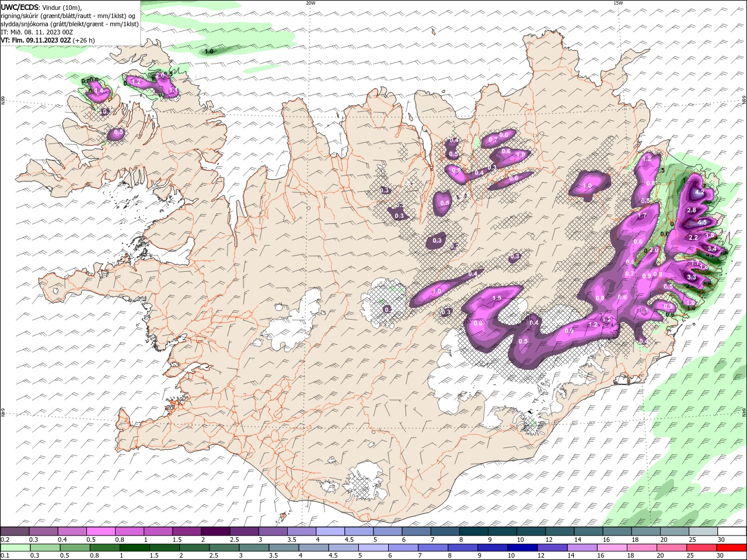This screenshot has width=747, height=560.
Task: Click the '15W' longitude label
Action: pyautogui.click(x=618, y=3)
